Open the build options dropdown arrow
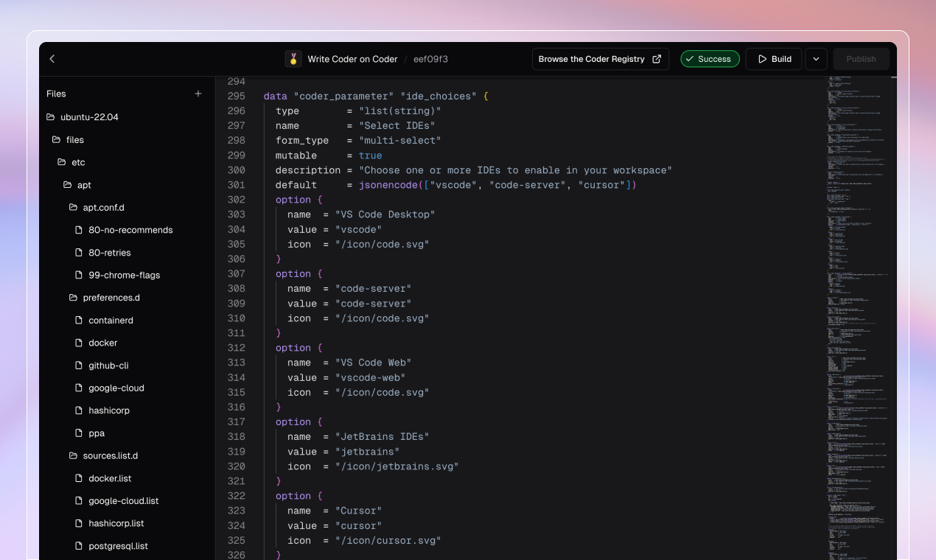 pos(816,59)
